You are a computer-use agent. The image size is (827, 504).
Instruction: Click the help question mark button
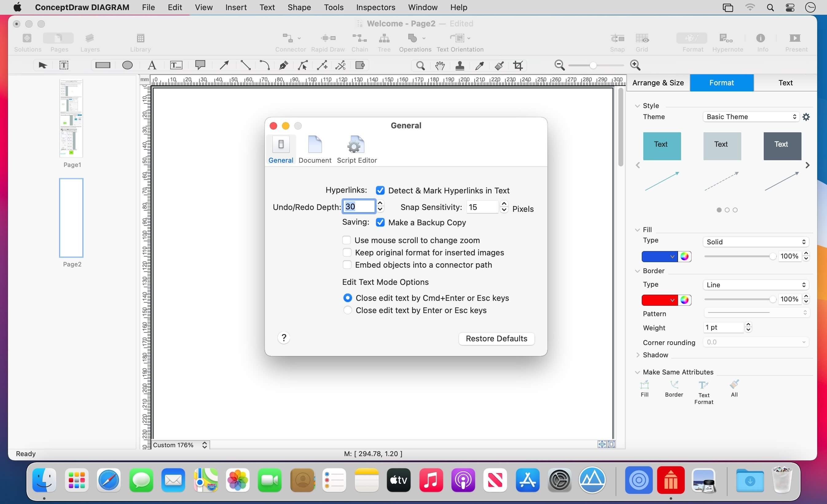[284, 338]
